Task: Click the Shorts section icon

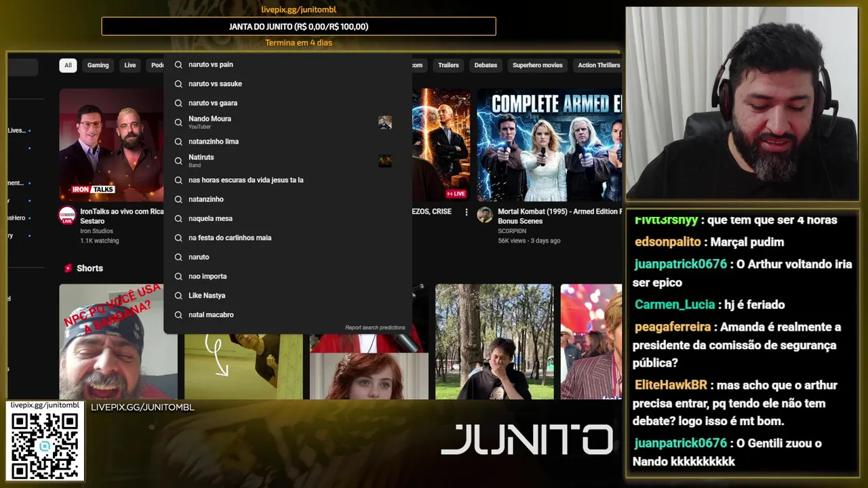Action: (68, 268)
